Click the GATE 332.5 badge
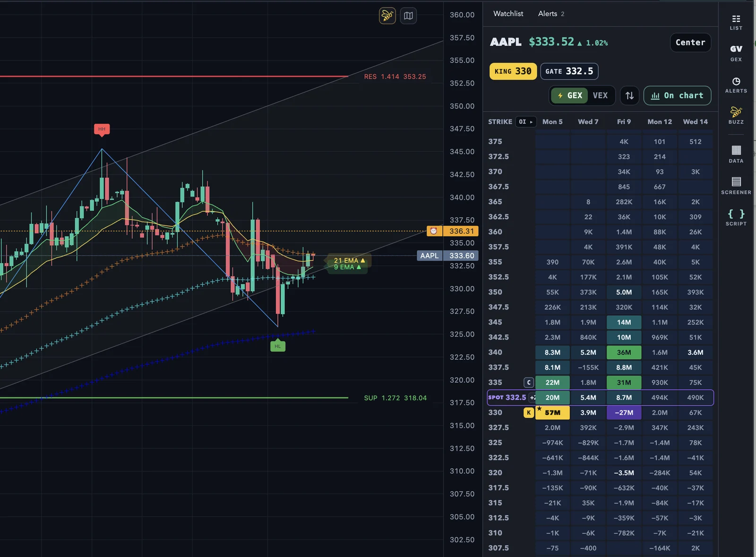The height and width of the screenshot is (557, 756). (x=569, y=71)
